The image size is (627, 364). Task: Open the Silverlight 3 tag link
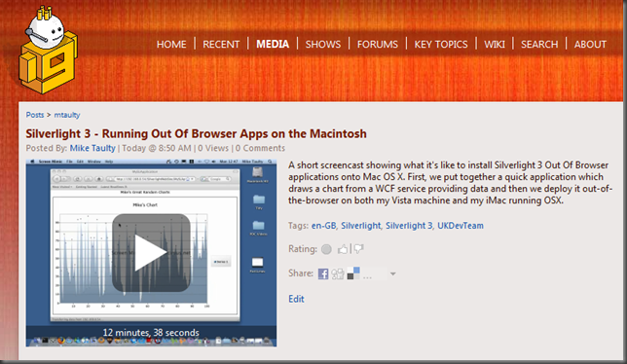pyautogui.click(x=409, y=226)
